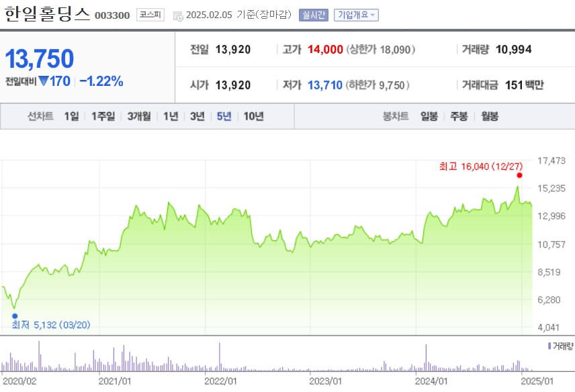
Task: Click the y-axis value 10,757
Action: [x=551, y=244]
